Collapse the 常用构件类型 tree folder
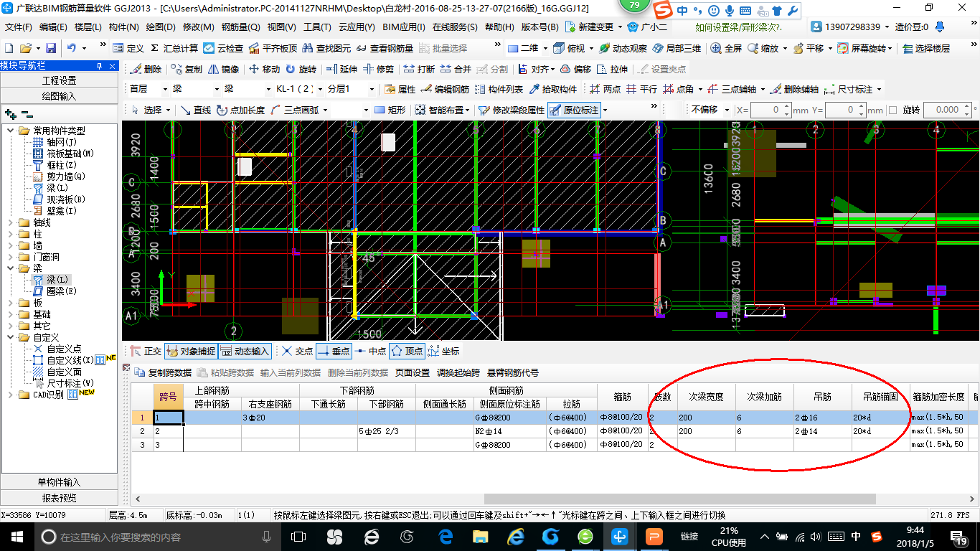The width and height of the screenshot is (980, 551). coord(11,131)
